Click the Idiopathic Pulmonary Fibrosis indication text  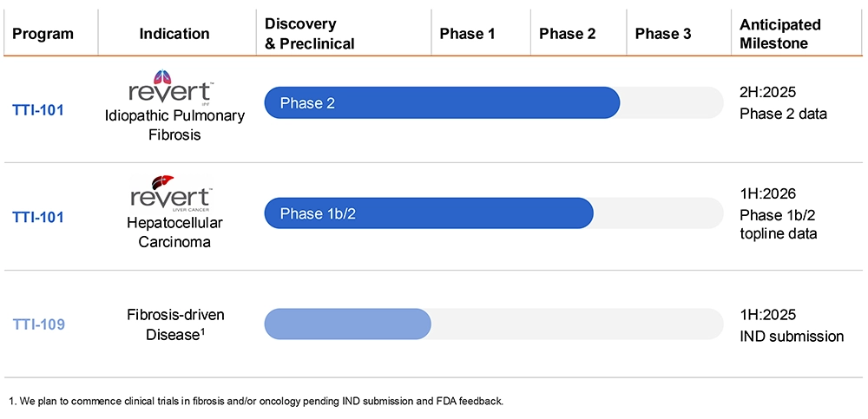pyautogui.click(x=174, y=125)
